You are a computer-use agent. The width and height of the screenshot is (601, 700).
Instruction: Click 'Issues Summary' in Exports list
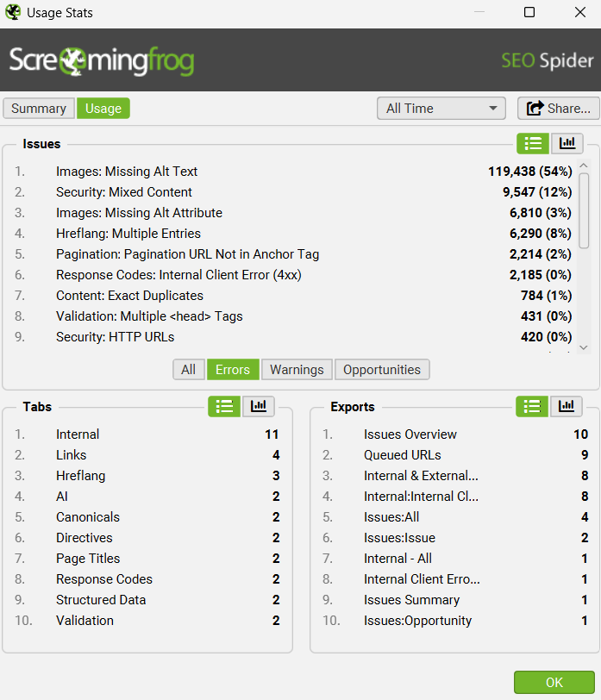pyautogui.click(x=411, y=600)
